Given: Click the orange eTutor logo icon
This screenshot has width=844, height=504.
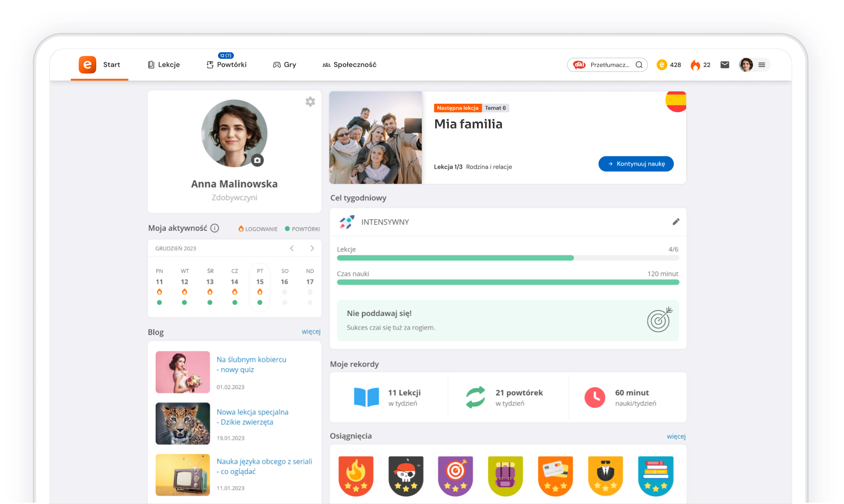Looking at the screenshot, I should click(87, 65).
